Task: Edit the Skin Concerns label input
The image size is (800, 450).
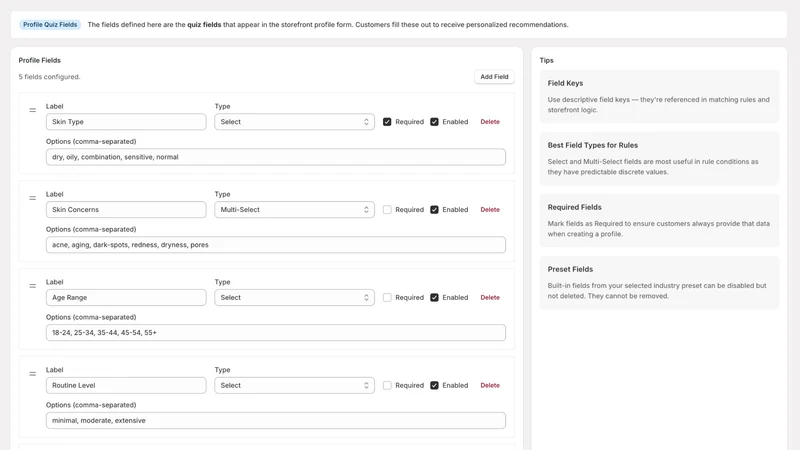Action: click(126, 210)
